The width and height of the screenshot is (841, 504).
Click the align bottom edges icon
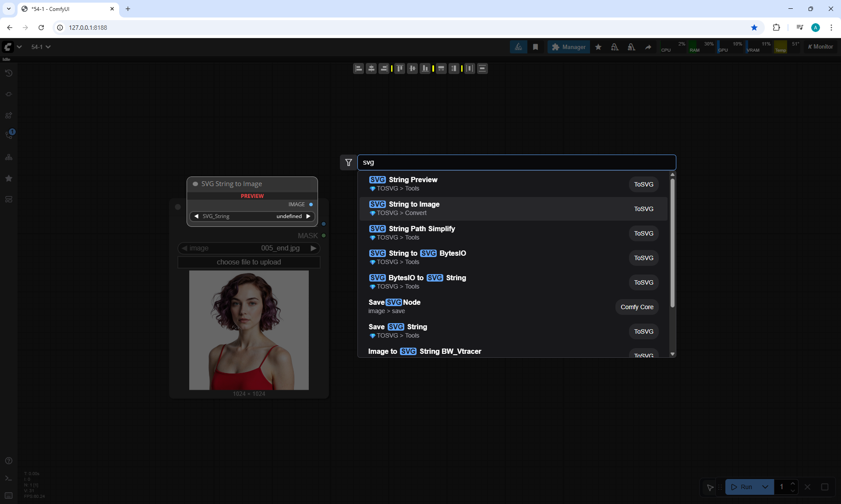[x=425, y=68]
